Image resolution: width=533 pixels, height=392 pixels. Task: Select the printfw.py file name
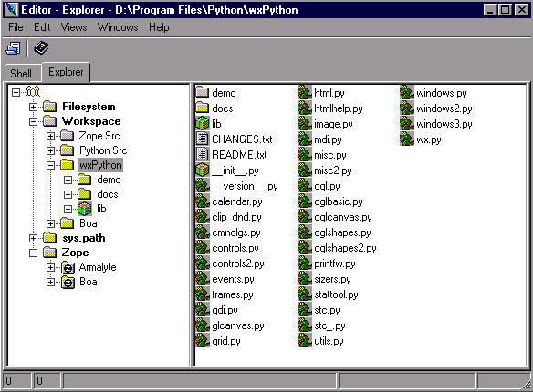click(334, 263)
